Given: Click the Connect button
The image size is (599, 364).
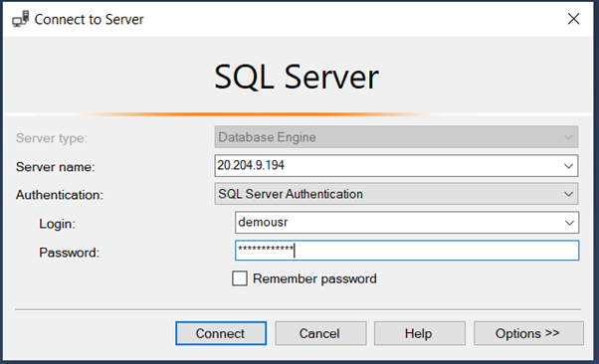Looking at the screenshot, I should pos(221,333).
